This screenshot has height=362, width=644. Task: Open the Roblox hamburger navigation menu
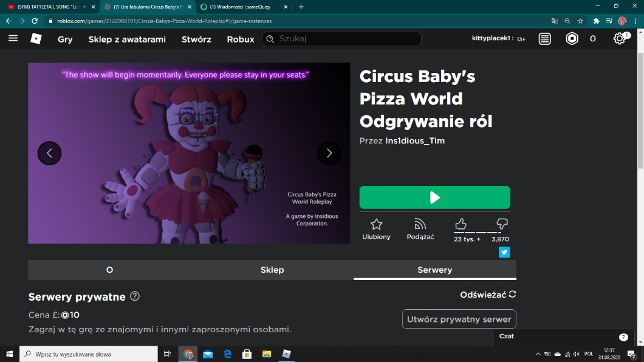[13, 38]
